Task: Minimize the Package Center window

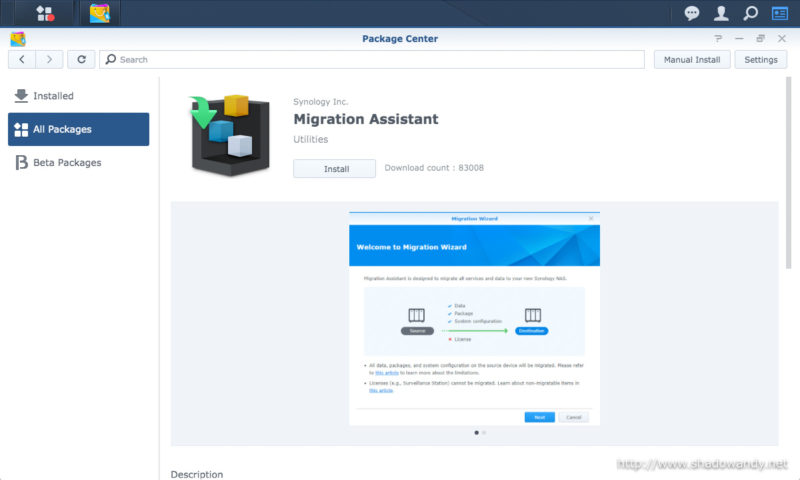Action: click(739, 39)
